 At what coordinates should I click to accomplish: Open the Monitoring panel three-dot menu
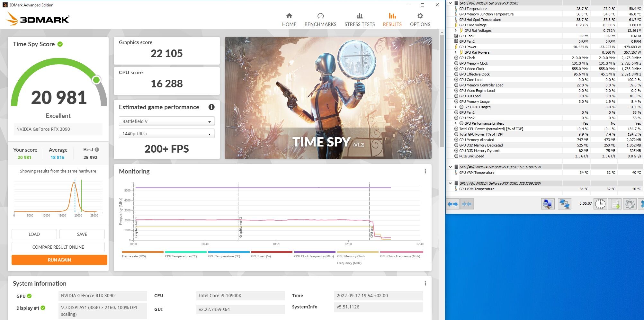tap(425, 171)
